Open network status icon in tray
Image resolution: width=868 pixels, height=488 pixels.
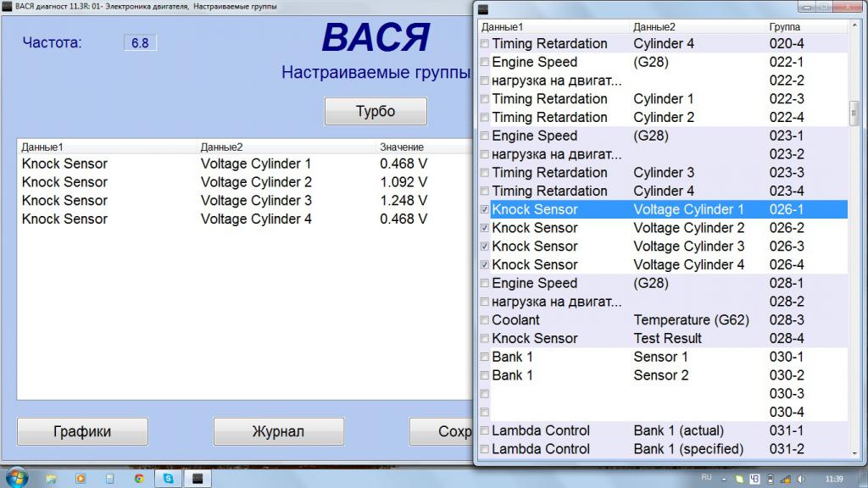click(786, 480)
